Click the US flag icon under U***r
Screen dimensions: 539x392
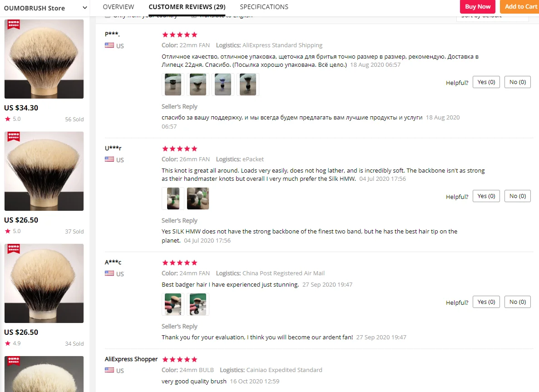click(109, 159)
